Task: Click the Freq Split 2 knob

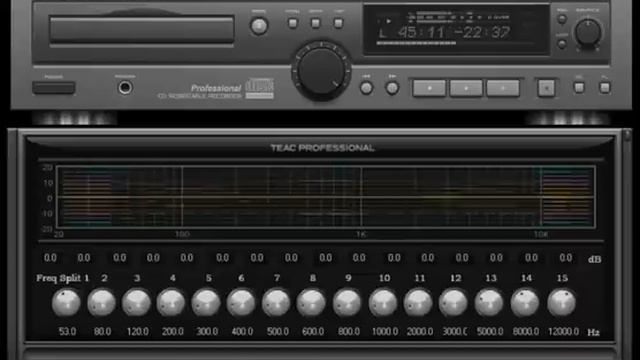Action: (x=101, y=302)
